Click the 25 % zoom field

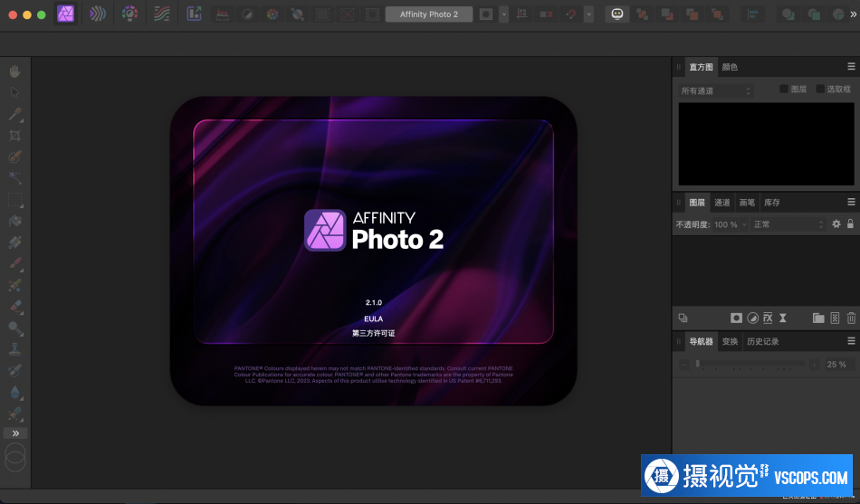tap(837, 364)
